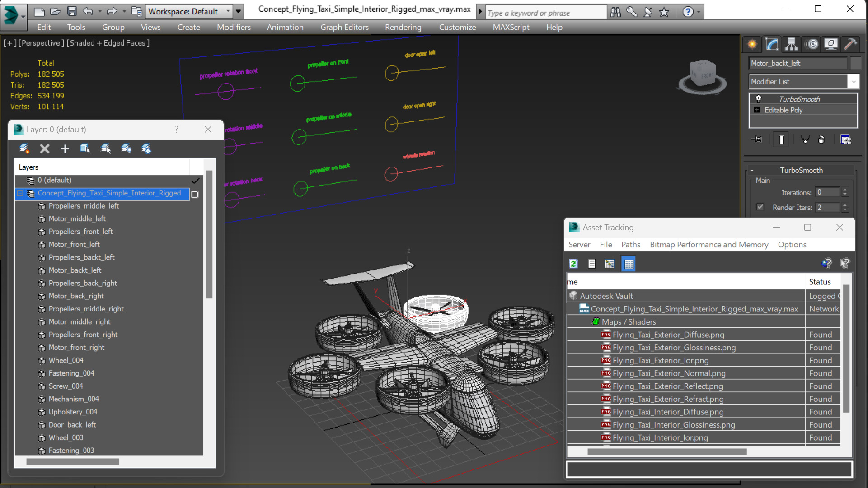Open the Display command panel tab
The image size is (868, 488).
pos(831,44)
